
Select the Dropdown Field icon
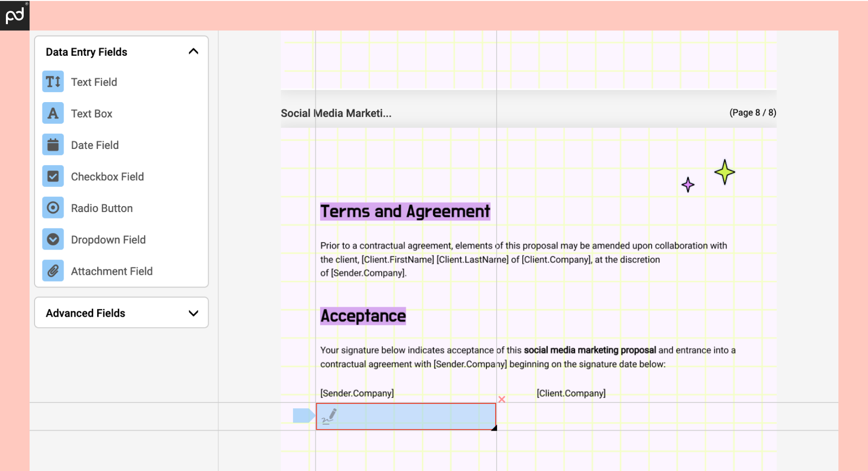[53, 240]
